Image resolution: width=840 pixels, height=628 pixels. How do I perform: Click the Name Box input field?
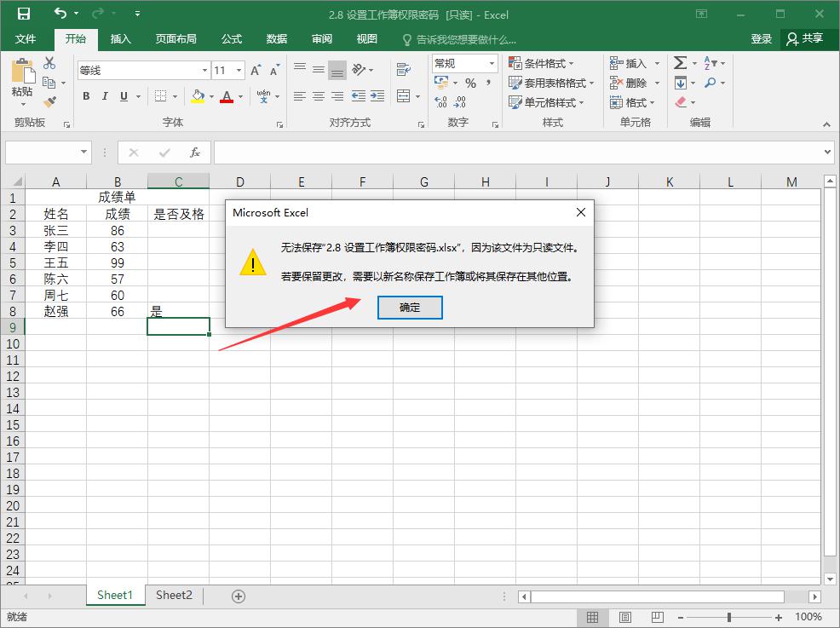[43, 153]
